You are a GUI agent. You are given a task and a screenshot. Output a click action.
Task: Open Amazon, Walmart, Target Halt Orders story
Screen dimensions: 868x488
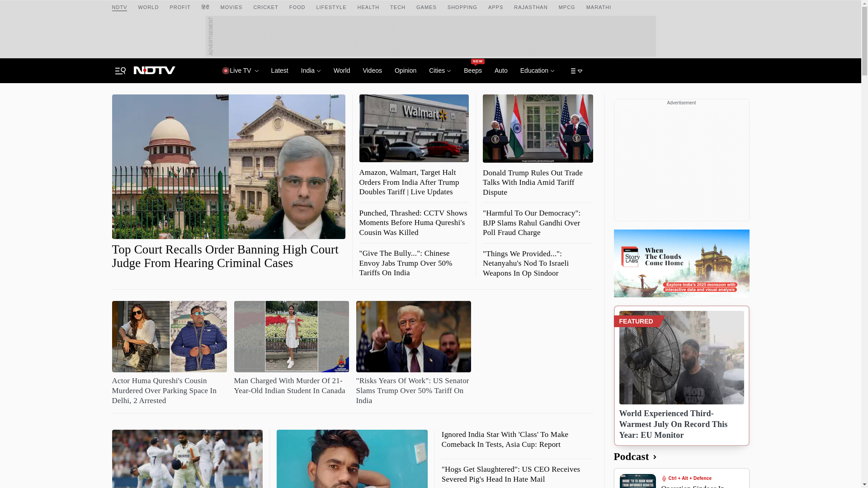(x=409, y=182)
